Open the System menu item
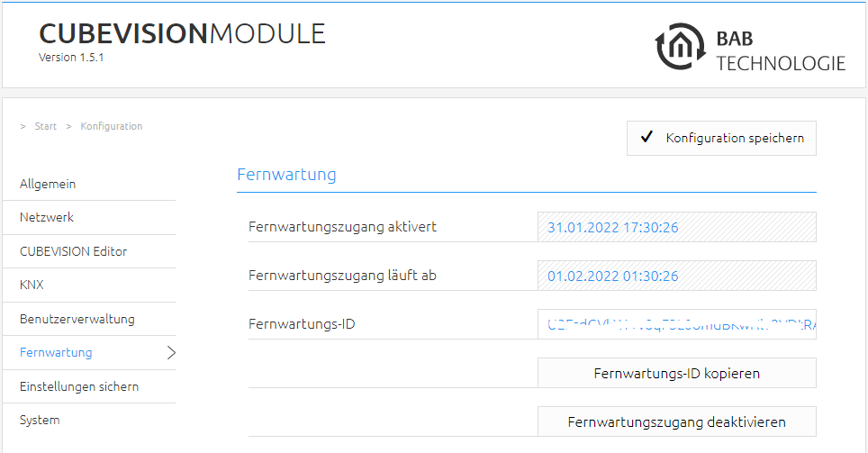This screenshot has width=868, height=453. [x=89, y=420]
